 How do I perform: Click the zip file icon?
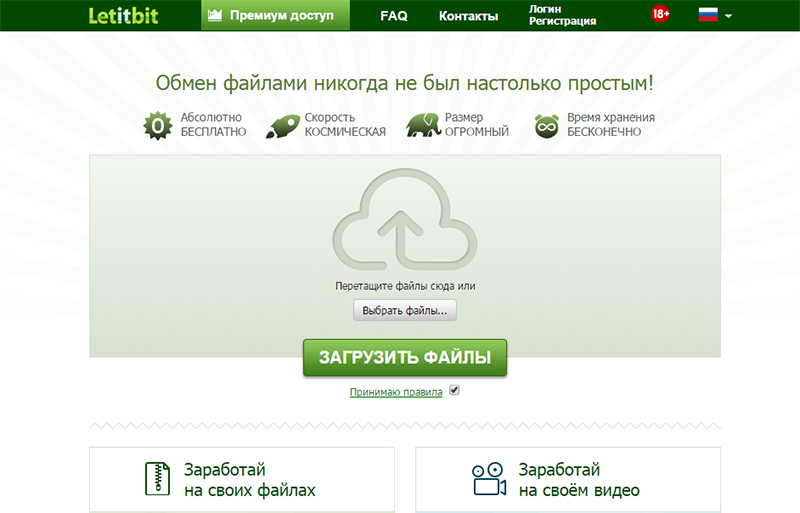tap(158, 479)
